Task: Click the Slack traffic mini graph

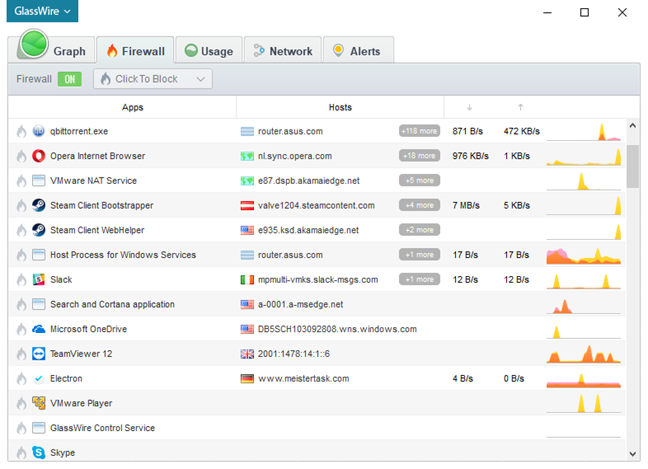Action: click(x=584, y=281)
